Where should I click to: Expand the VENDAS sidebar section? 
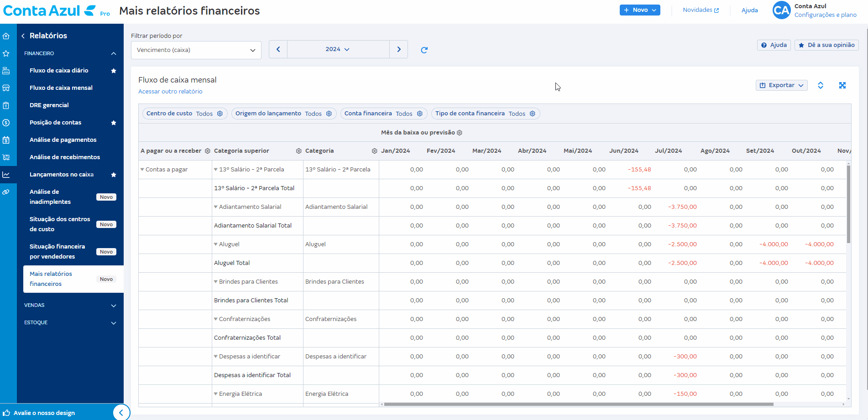click(x=70, y=306)
